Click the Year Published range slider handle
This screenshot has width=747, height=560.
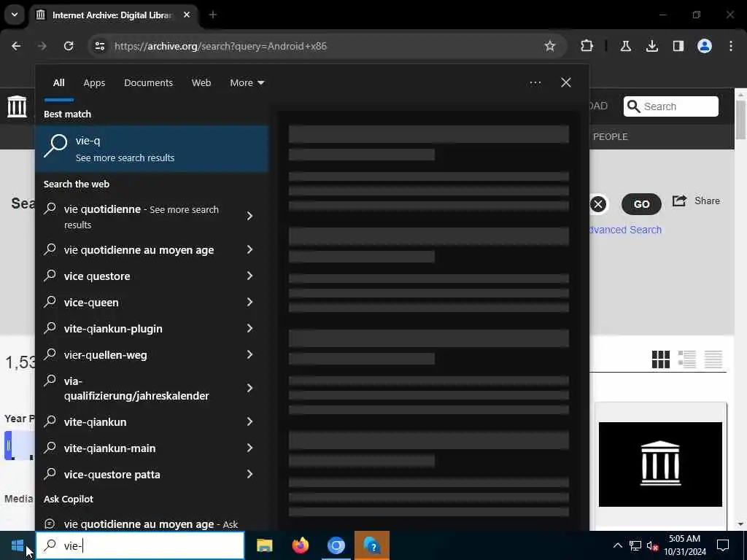(x=8, y=446)
